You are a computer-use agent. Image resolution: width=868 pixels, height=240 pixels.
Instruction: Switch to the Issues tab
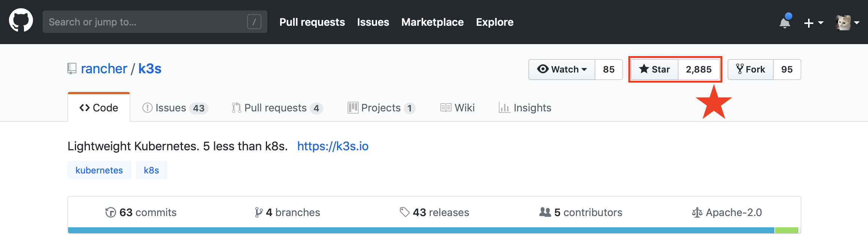click(175, 108)
